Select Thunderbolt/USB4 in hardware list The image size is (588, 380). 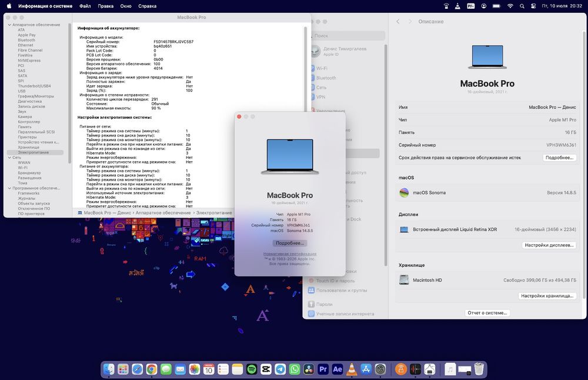[x=34, y=86]
